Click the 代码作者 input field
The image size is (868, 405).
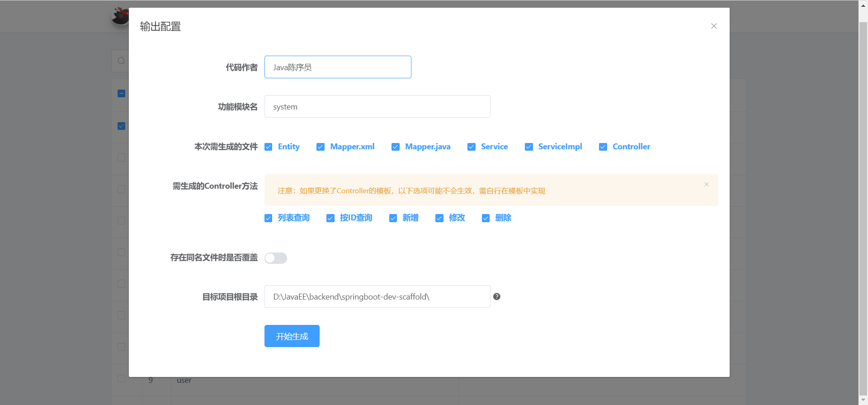(x=338, y=67)
